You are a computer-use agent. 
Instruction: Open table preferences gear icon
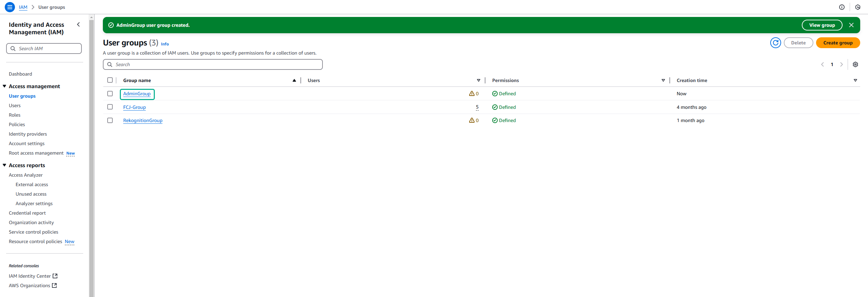point(855,64)
